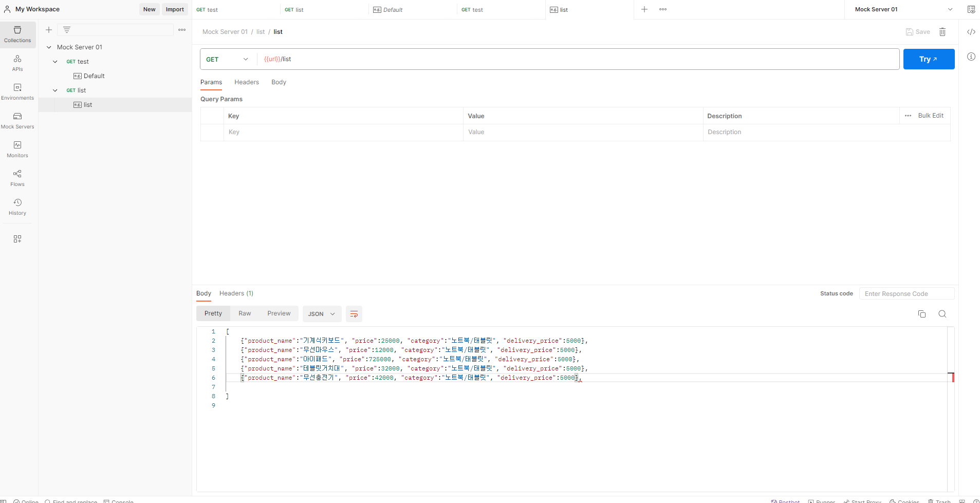Open the JSON format dropdown

[322, 314]
